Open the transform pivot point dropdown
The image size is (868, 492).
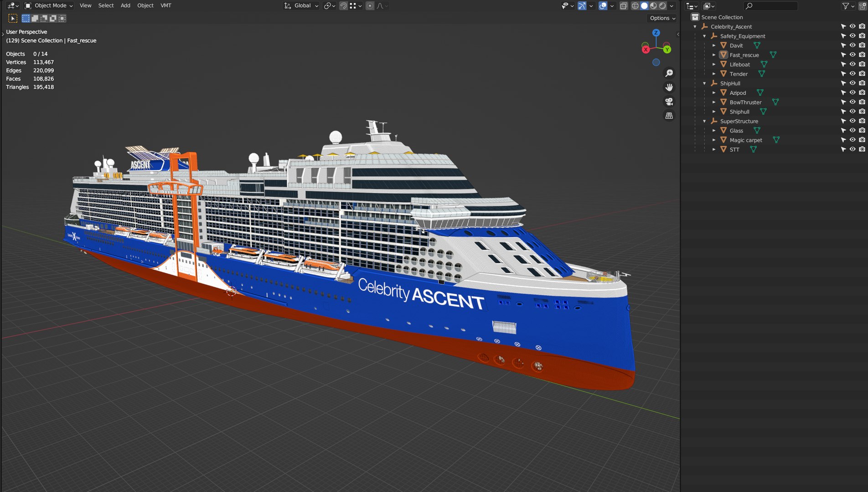[x=330, y=5]
